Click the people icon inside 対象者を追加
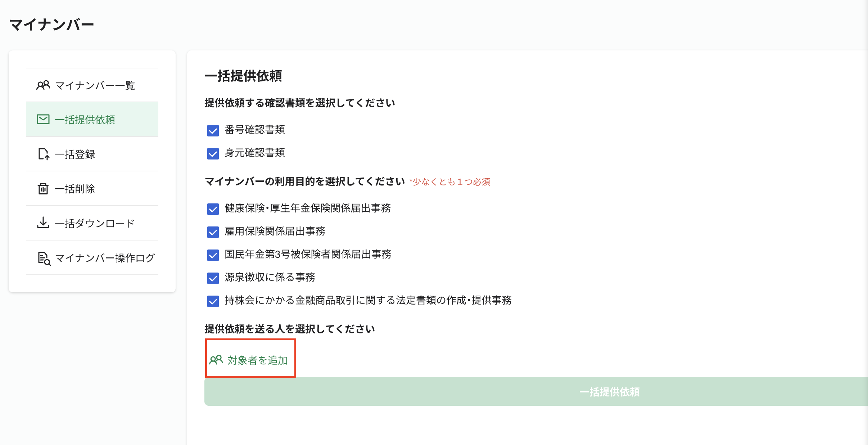 [x=216, y=360]
